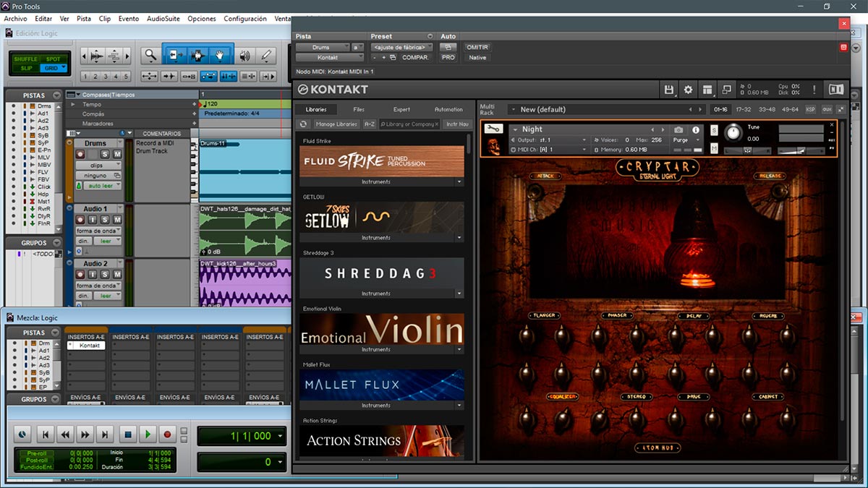Click go to end transport button
Image resolution: width=868 pixels, height=488 pixels.
point(106,435)
